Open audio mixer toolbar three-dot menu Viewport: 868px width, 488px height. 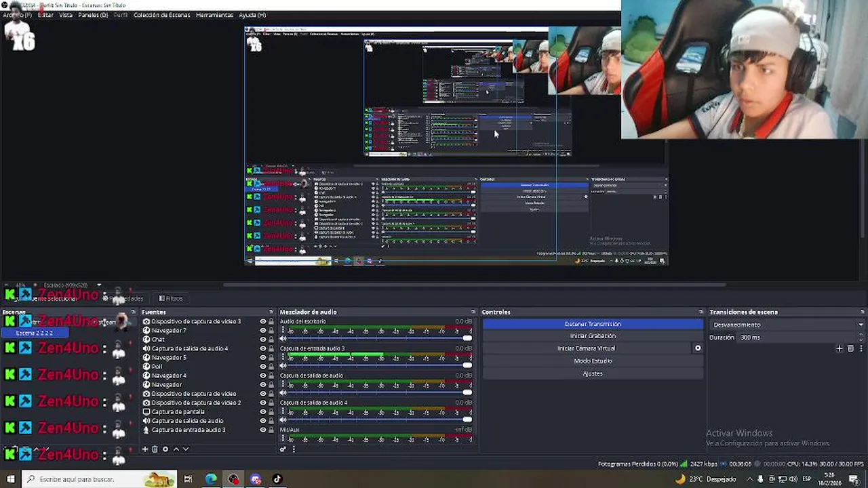[293, 449]
